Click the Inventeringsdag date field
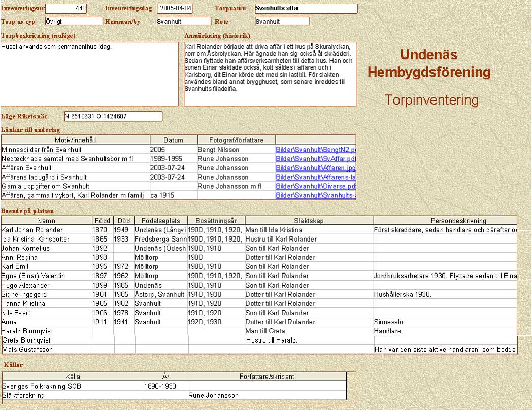The width and height of the screenshot is (532, 410). 175,9
